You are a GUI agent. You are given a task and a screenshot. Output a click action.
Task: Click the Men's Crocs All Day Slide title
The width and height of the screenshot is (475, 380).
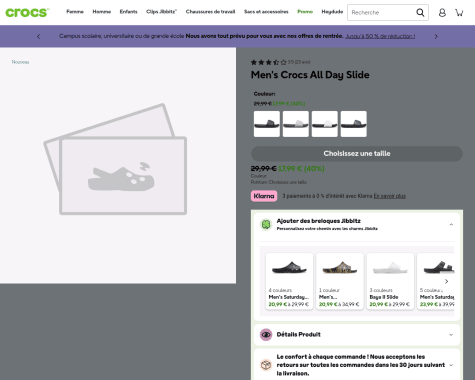point(310,75)
